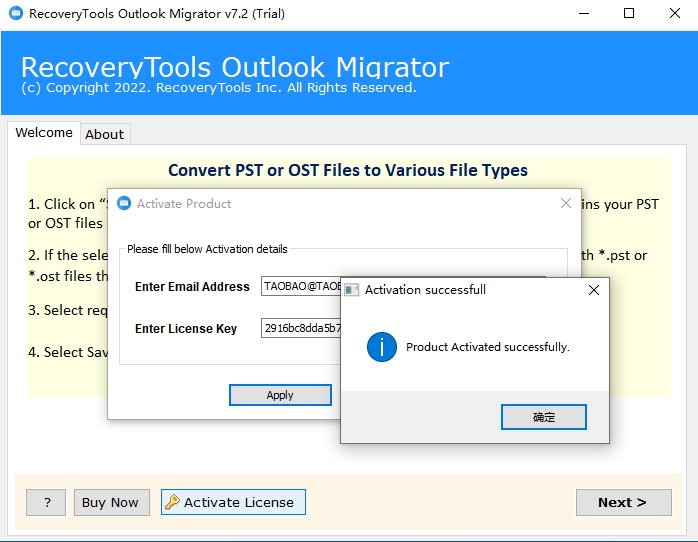Click the Activate Product dialog logo icon
The height and width of the screenshot is (542, 698).
pos(124,203)
